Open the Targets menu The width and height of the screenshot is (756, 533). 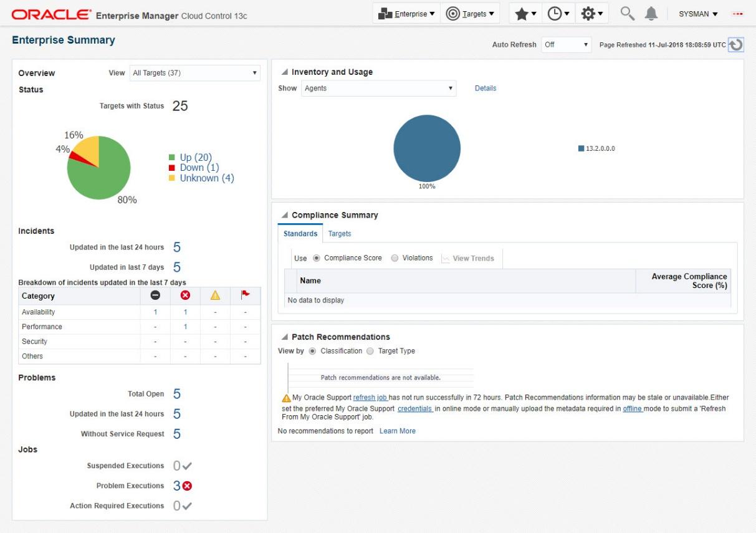(470, 14)
